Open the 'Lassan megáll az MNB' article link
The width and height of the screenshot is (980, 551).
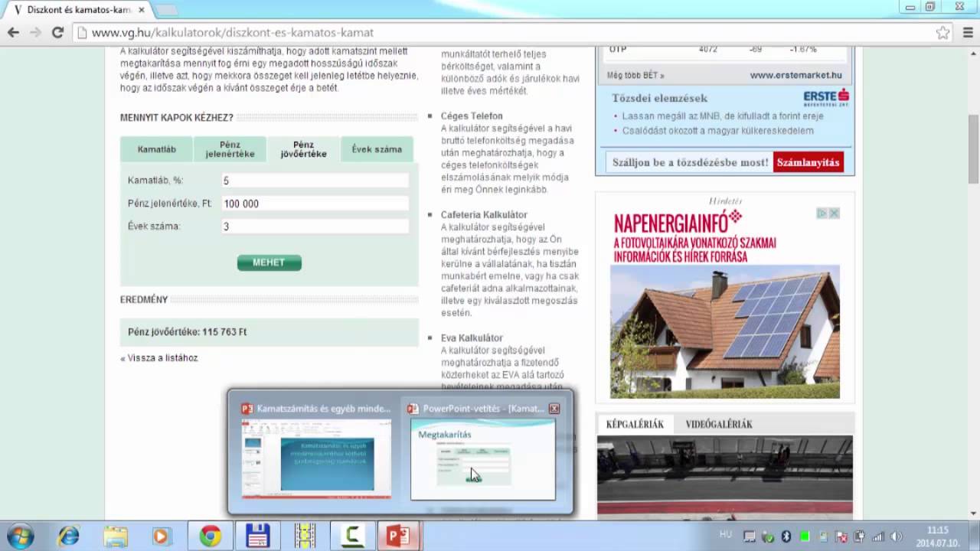(723, 116)
